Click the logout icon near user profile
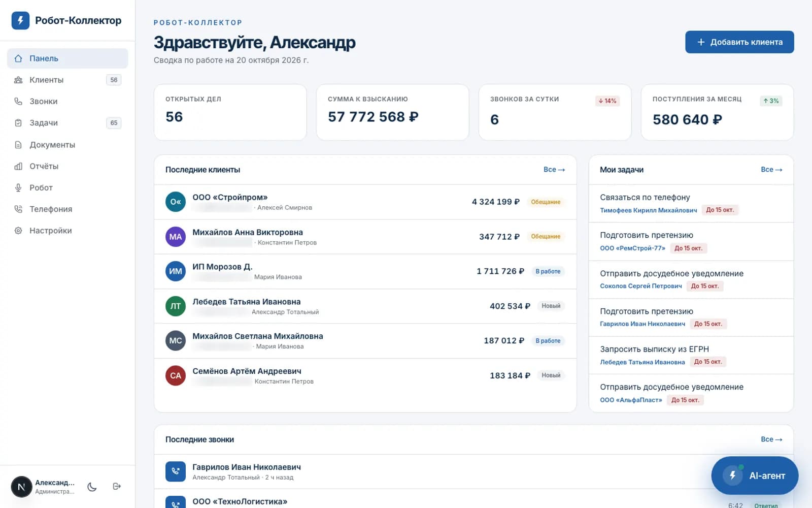 coord(117,486)
